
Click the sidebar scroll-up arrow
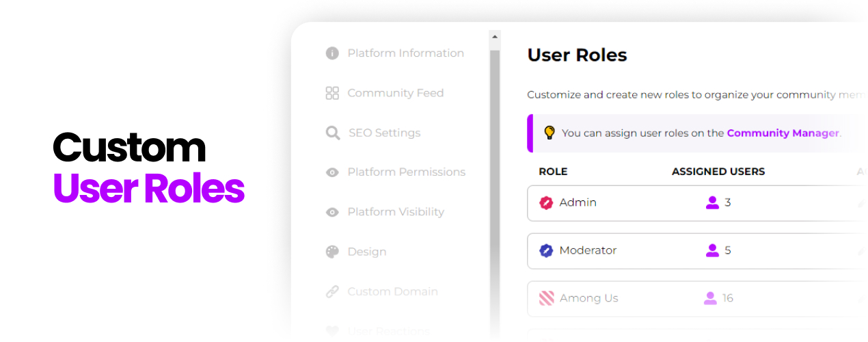[x=495, y=36]
